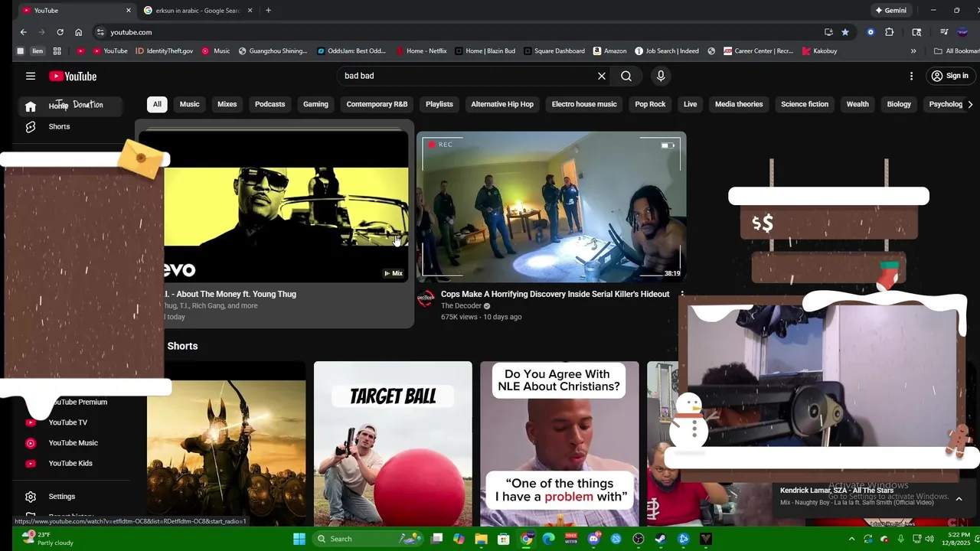Close the YouTube browser tab
980x551 pixels.
(128, 11)
